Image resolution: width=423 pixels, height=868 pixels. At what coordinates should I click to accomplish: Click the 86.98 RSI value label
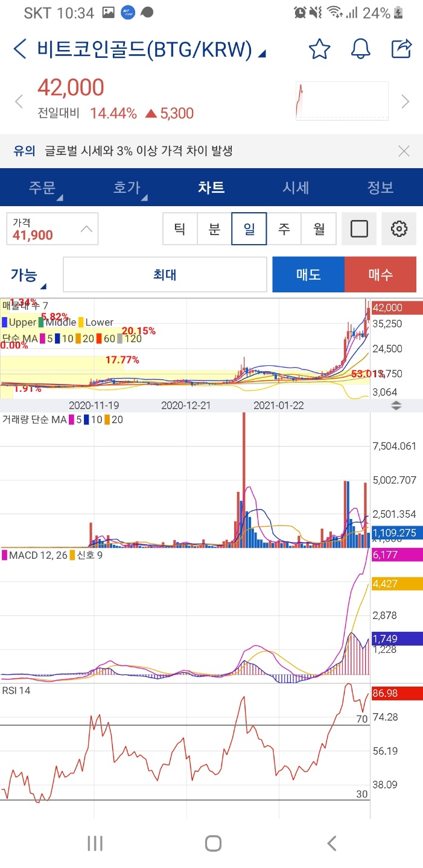coord(397,694)
